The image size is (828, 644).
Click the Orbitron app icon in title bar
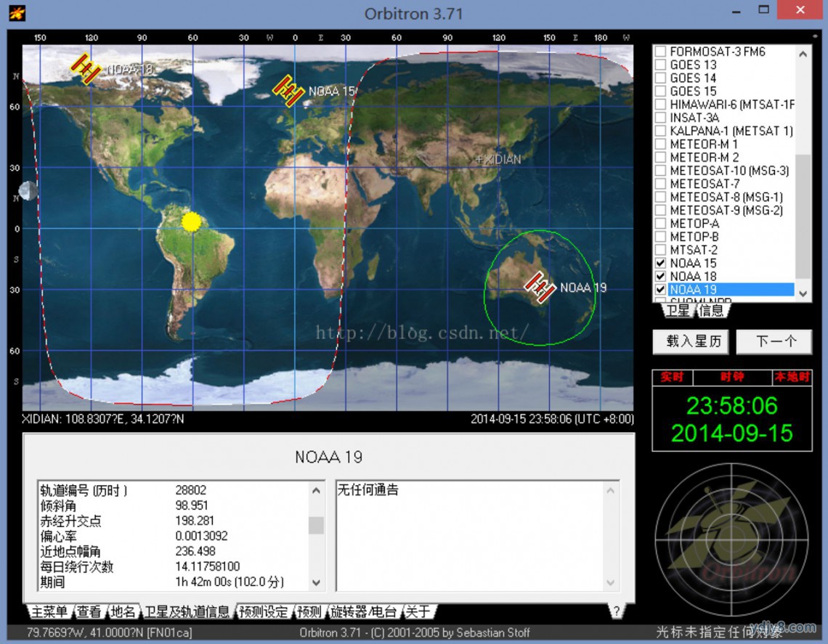(x=17, y=12)
